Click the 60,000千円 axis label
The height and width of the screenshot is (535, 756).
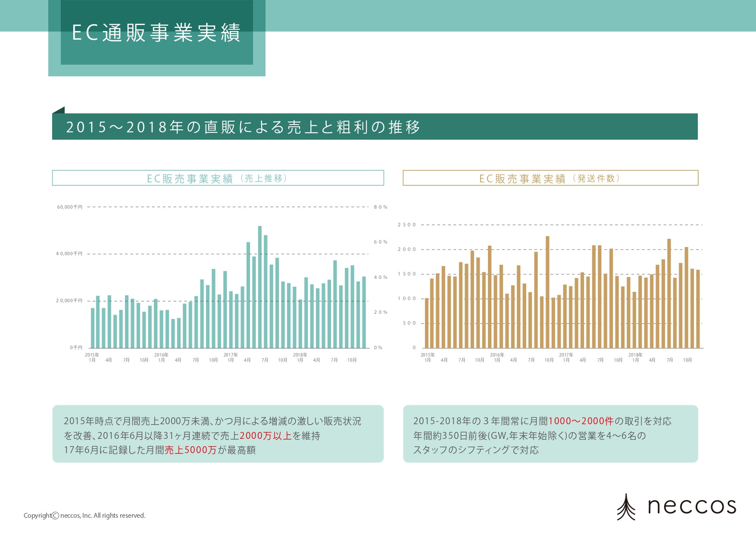69,207
